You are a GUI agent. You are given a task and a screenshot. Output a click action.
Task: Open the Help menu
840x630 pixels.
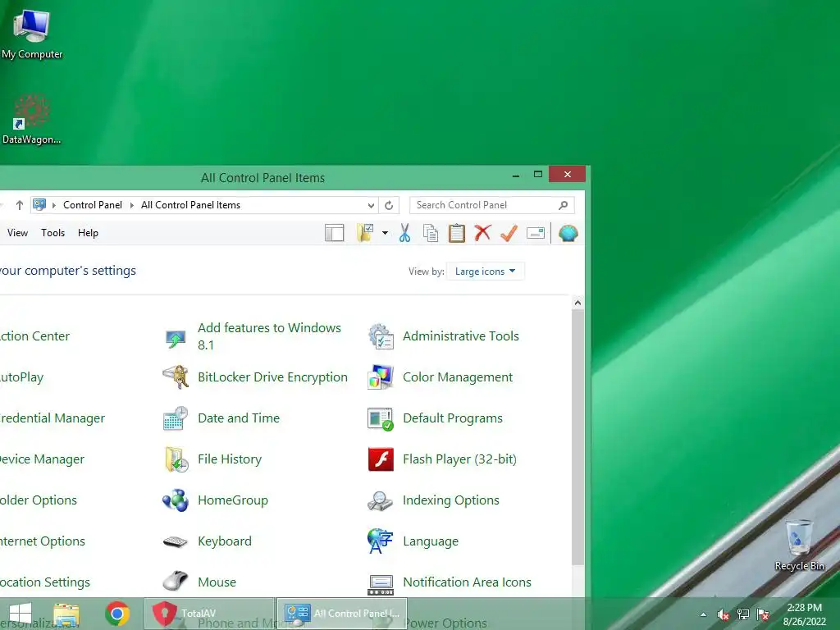(x=88, y=233)
